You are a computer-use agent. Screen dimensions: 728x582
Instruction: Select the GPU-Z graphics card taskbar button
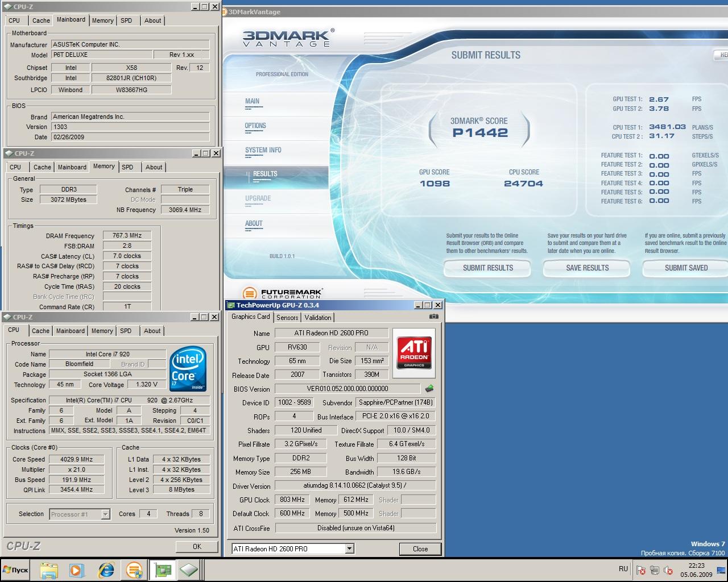(x=162, y=570)
